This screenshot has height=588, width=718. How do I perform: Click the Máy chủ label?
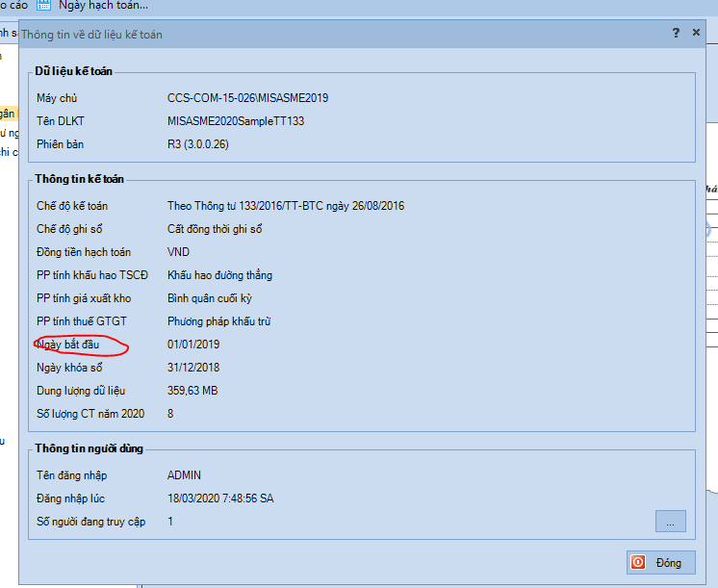click(x=57, y=98)
